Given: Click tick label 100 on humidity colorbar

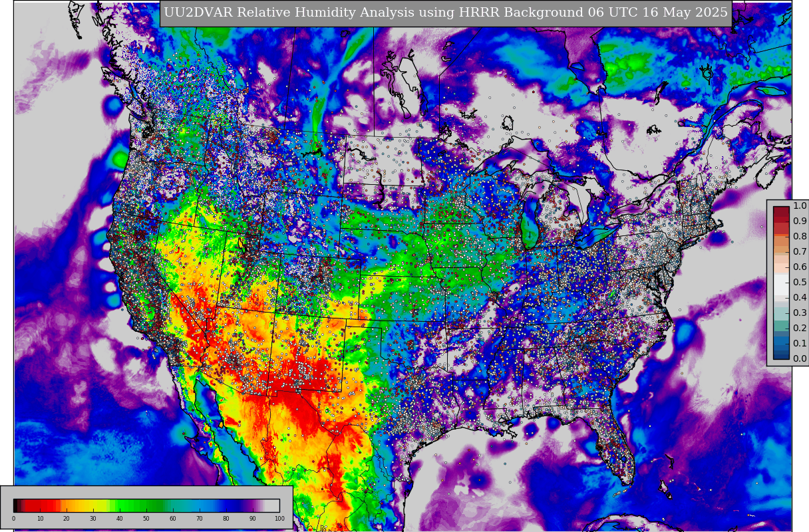Looking at the screenshot, I should click(279, 519).
